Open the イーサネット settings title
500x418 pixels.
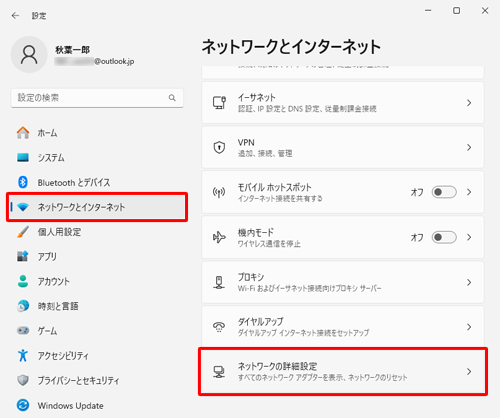tap(257, 98)
